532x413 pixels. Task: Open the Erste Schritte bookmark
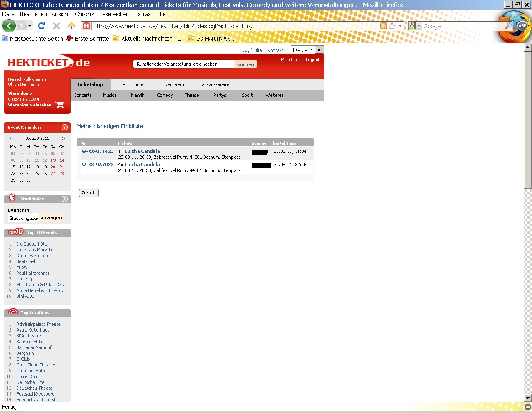[x=88, y=39]
